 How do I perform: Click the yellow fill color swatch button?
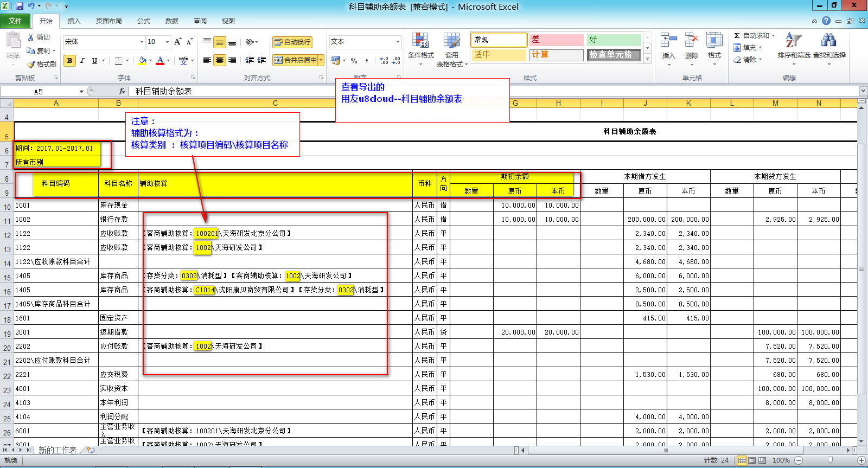click(x=142, y=61)
